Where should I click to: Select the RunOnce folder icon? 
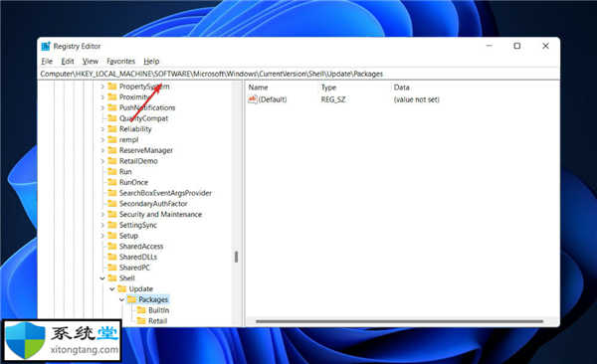click(x=111, y=182)
